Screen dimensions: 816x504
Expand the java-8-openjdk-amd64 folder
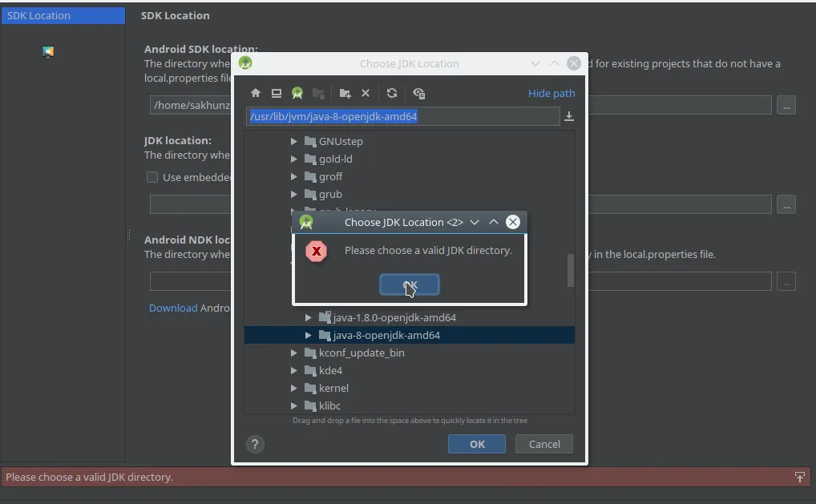pyautogui.click(x=308, y=336)
